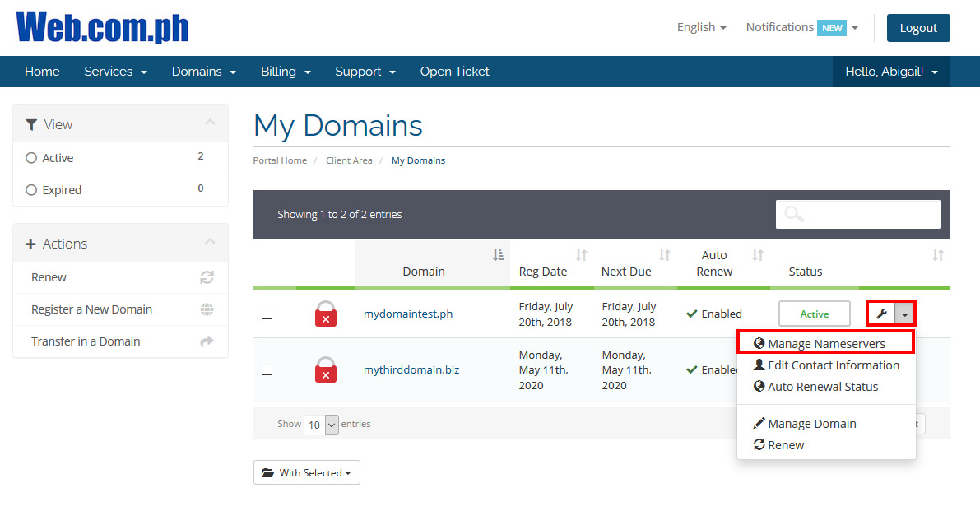Viewport: 980px width, 525px height.
Task: Click the checkmark icon for mythirddomain.biz Auto Renew
Action: point(692,369)
